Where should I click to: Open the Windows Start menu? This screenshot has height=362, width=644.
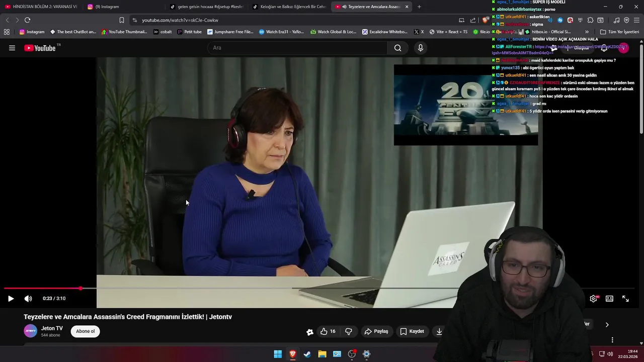[x=278, y=354]
